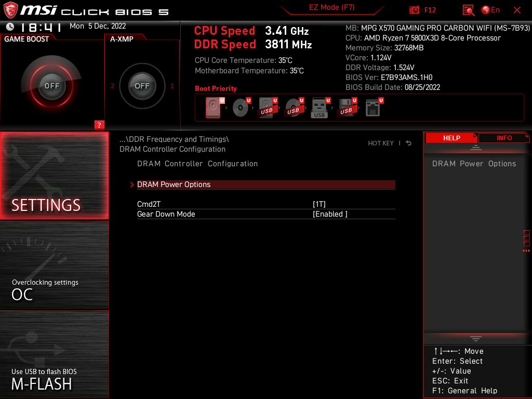Click the top grip handle of help panel
Screen dimensions: 532x399
click(476, 147)
